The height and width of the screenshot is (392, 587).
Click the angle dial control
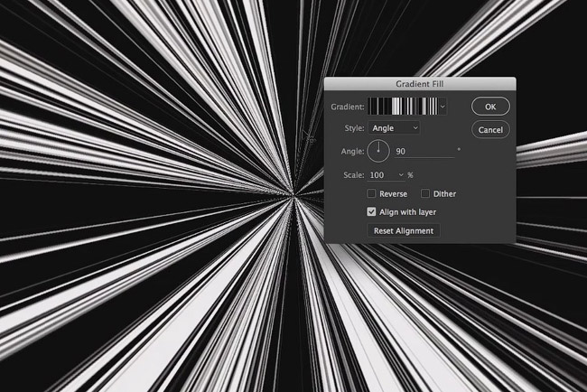pyautogui.click(x=378, y=151)
